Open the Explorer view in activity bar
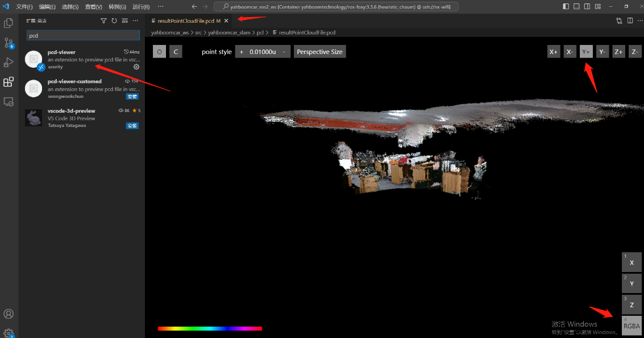Viewport: 644px width, 338px height. tap(9, 23)
